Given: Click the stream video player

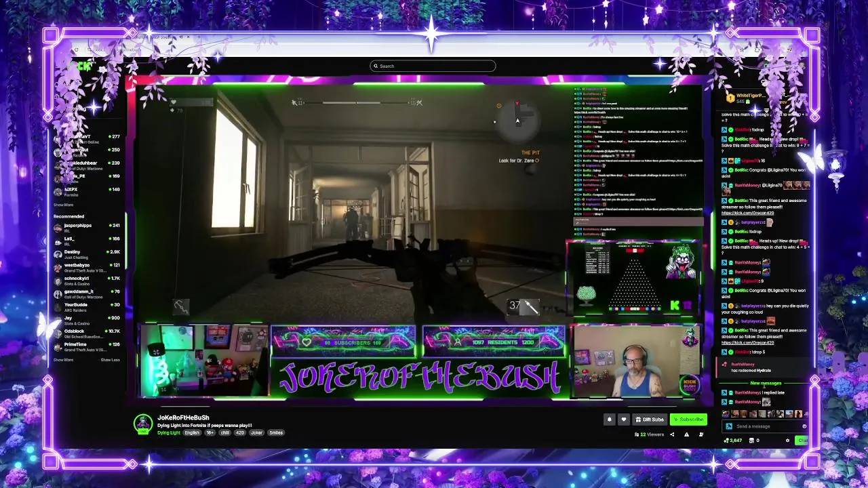Looking at the screenshot, I should (x=420, y=241).
